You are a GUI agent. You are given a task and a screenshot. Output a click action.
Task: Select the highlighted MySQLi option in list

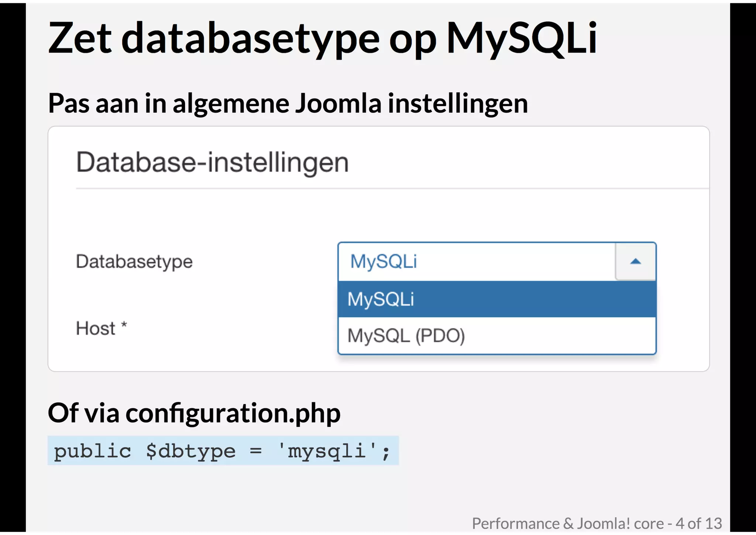coord(496,299)
